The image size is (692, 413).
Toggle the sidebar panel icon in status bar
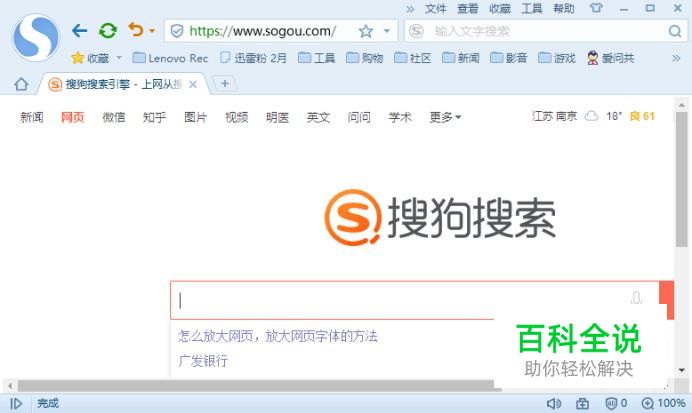[x=16, y=403]
